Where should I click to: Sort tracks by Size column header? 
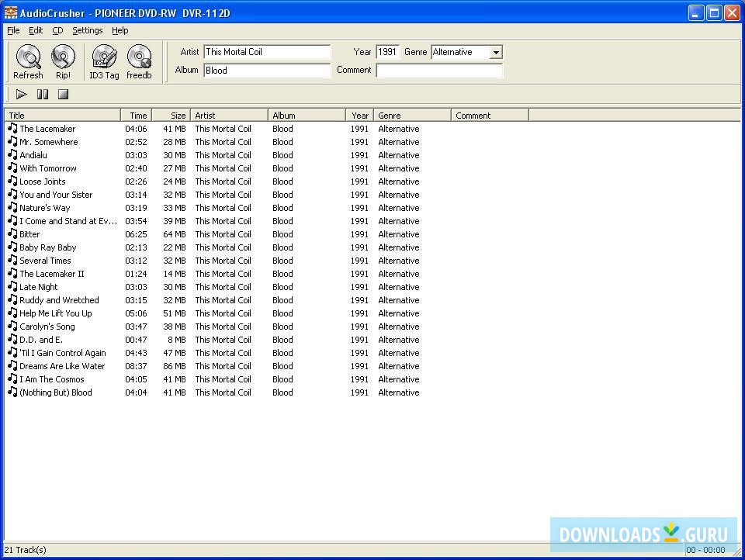point(172,115)
